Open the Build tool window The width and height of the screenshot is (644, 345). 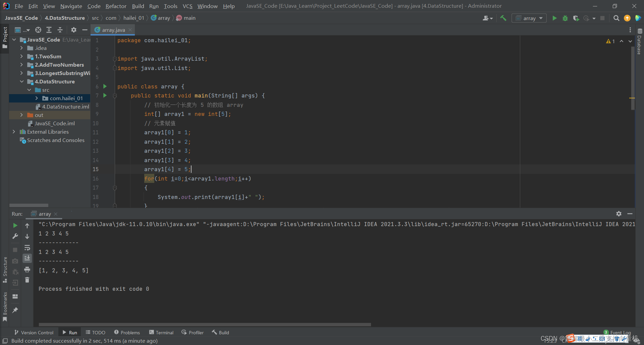(x=220, y=332)
